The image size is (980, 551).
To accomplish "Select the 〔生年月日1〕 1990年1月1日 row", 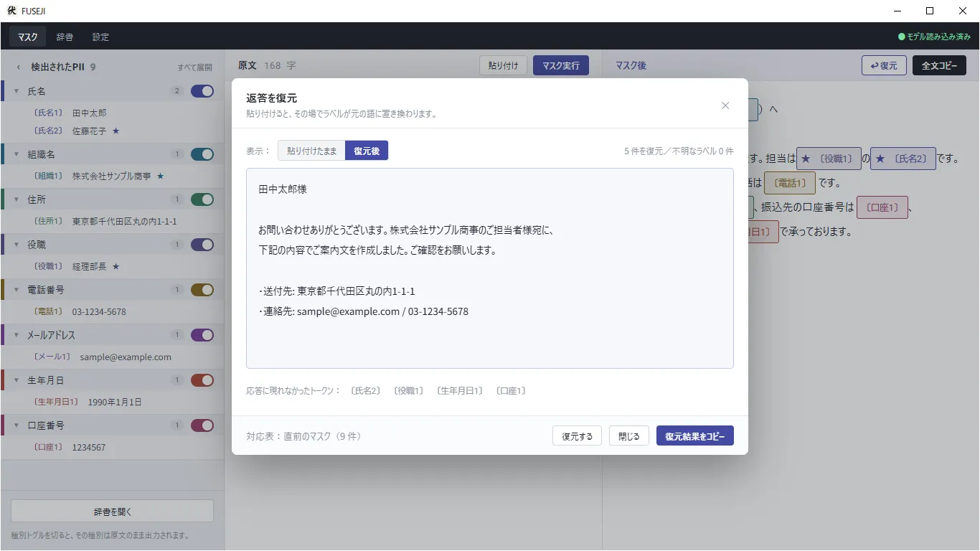I will pyautogui.click(x=113, y=402).
